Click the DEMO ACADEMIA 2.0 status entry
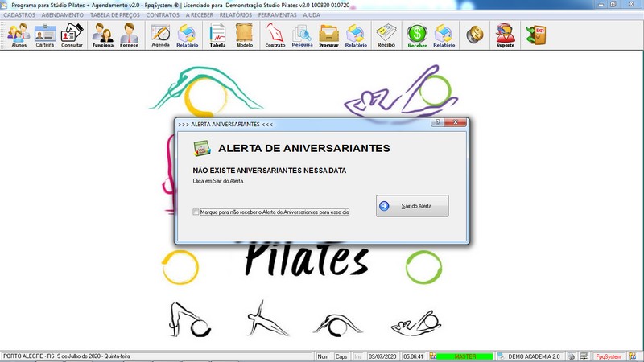The width and height of the screenshot is (644, 362). (534, 356)
